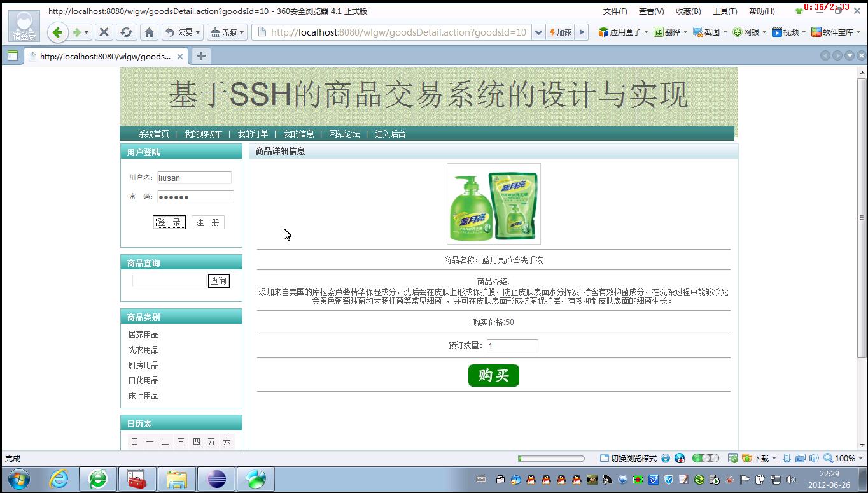This screenshot has height=493, width=868.
Task: Toggle the green status bar switch
Action: point(705,458)
